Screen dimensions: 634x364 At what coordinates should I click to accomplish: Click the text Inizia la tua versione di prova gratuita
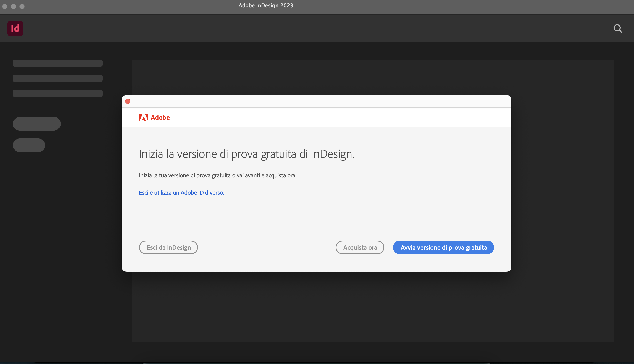pos(185,175)
